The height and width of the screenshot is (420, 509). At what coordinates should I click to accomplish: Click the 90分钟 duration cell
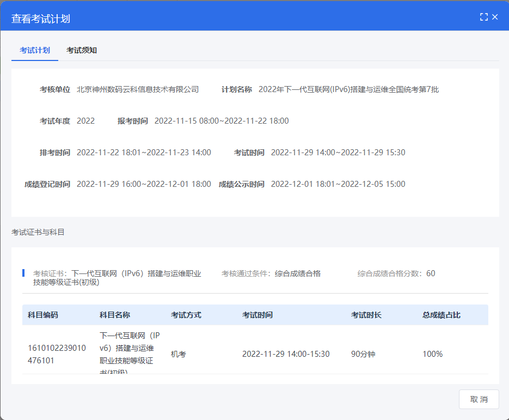[363, 354]
